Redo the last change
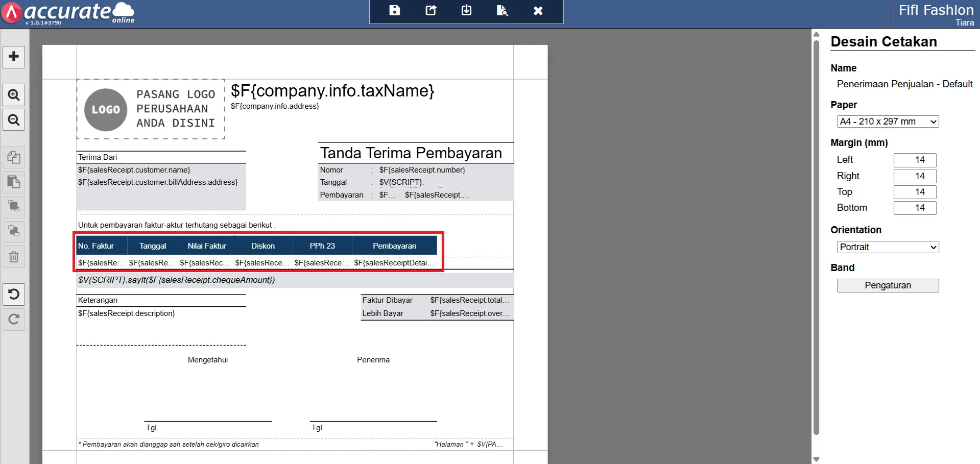 coord(14,320)
